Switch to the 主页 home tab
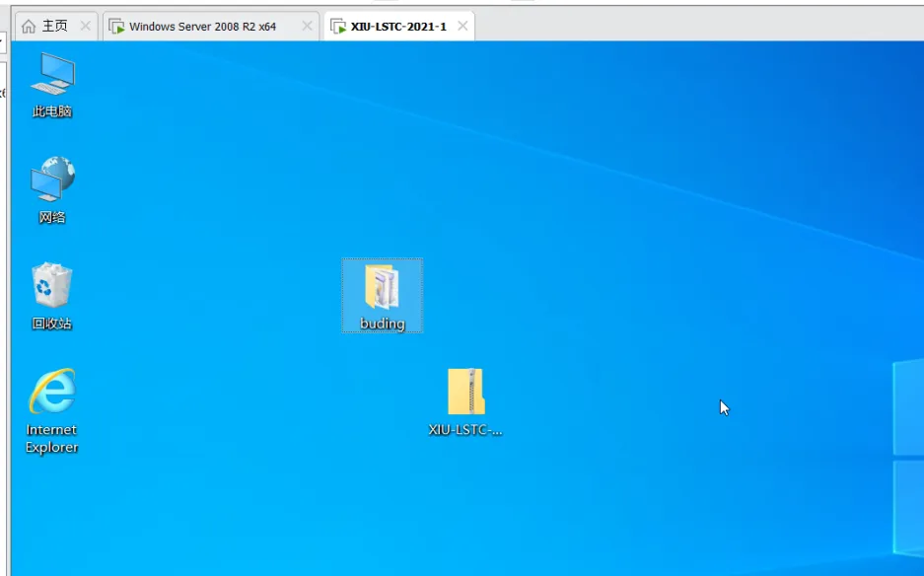The height and width of the screenshot is (576, 924). (55, 26)
